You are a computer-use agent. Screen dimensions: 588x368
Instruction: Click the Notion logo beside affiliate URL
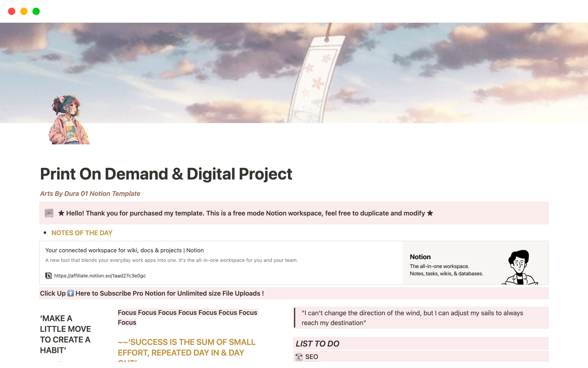(x=48, y=276)
